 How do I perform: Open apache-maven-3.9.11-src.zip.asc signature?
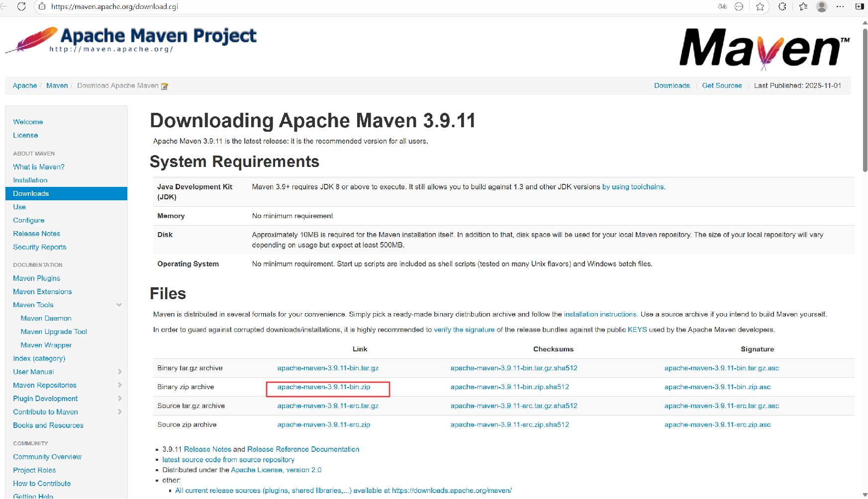(717, 425)
